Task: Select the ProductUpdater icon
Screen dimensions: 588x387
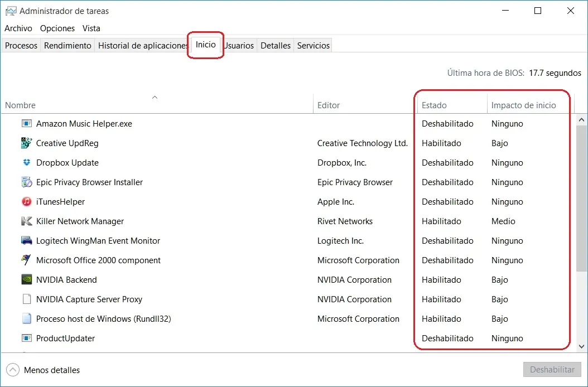Action: tap(27, 338)
